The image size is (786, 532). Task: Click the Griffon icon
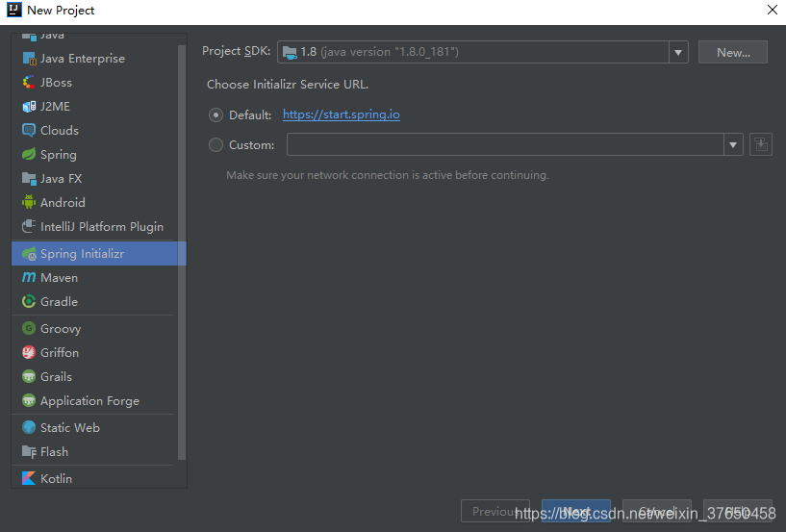[29, 352]
